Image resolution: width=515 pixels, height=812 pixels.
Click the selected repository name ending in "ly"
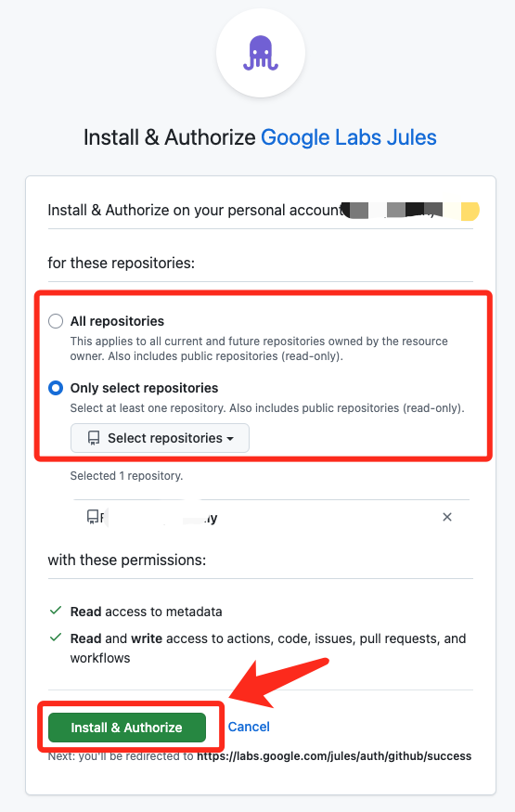tap(159, 517)
